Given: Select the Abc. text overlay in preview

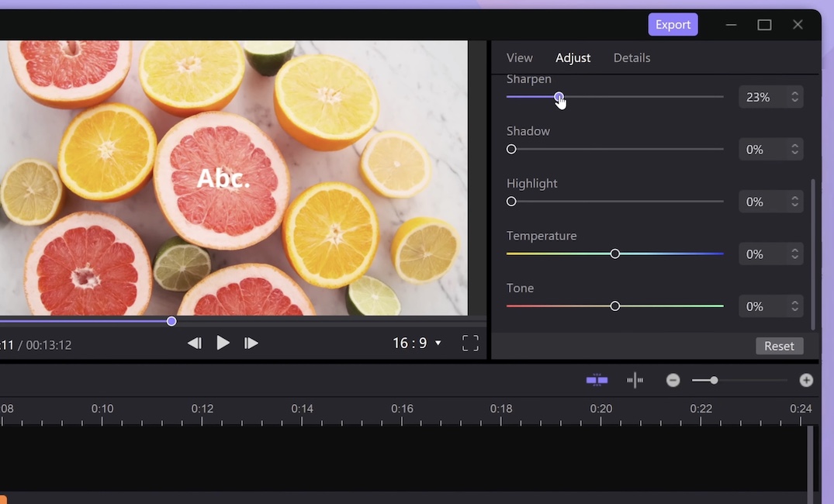Looking at the screenshot, I should pyautogui.click(x=223, y=178).
